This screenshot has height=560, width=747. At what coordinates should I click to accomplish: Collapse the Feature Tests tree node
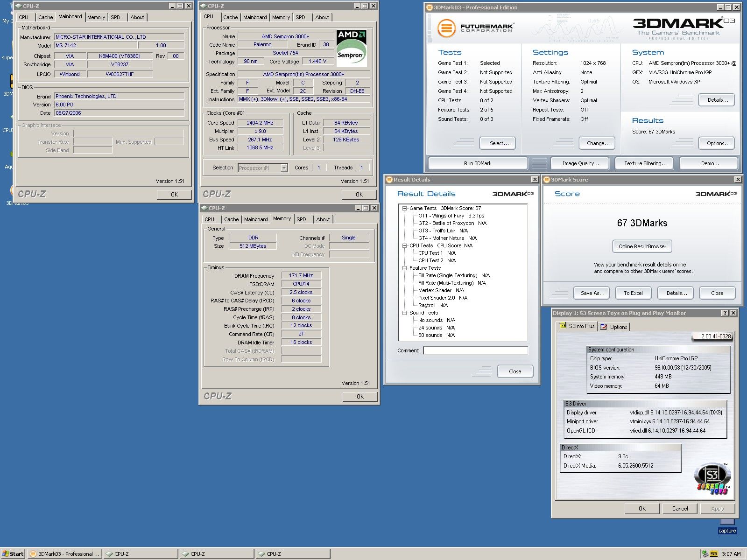click(404, 268)
